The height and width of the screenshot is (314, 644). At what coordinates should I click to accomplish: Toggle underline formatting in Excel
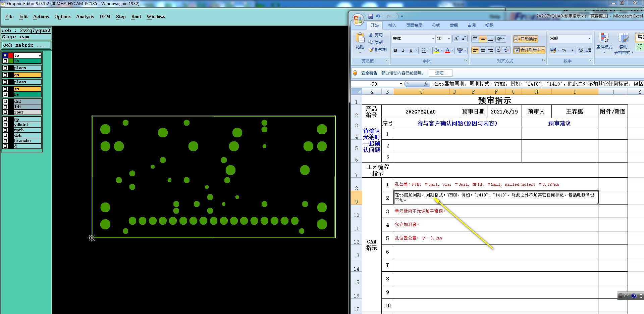(411, 50)
